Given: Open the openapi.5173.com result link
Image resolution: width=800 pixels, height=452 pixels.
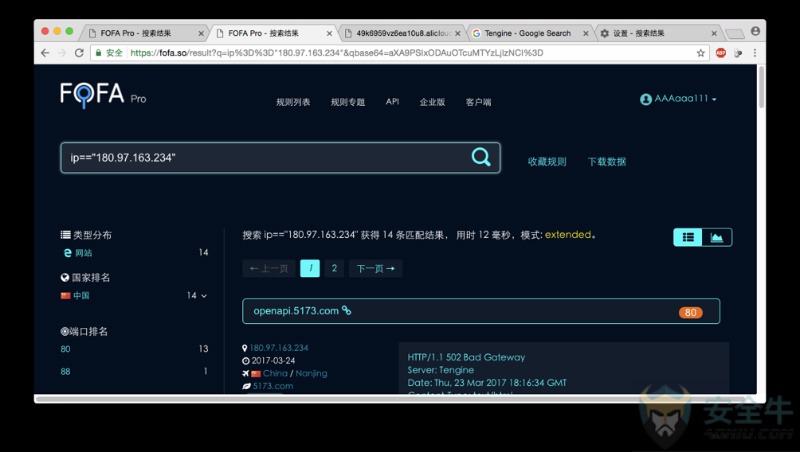Looking at the screenshot, I should pyautogui.click(x=296, y=311).
